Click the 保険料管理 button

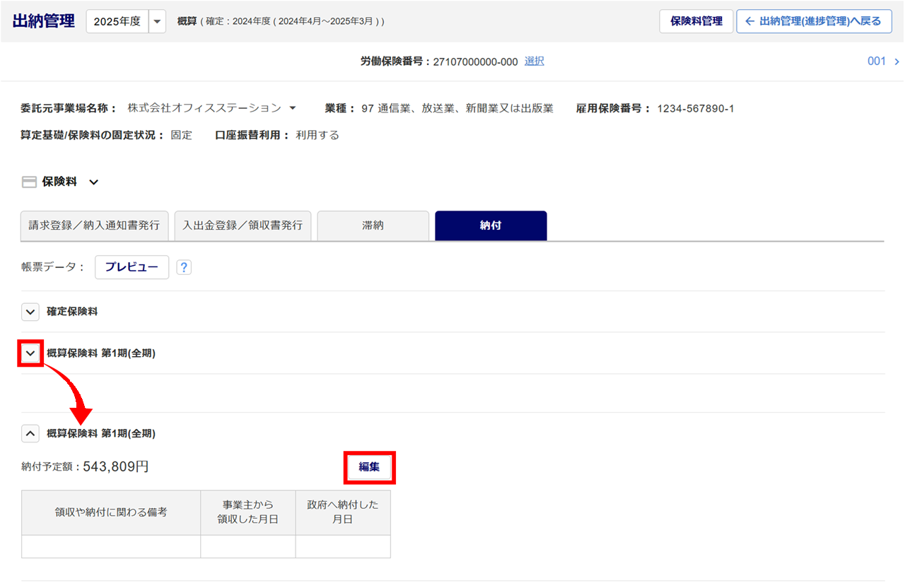[x=696, y=21]
